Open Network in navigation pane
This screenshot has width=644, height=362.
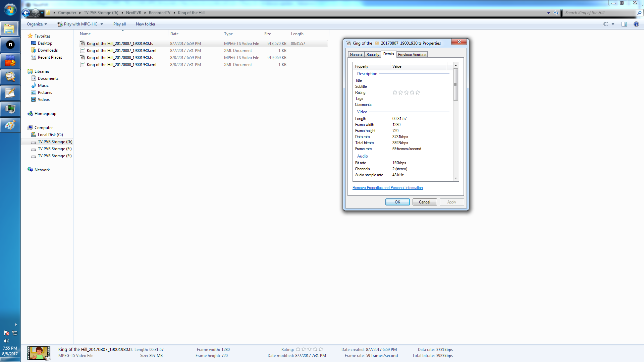tap(42, 170)
